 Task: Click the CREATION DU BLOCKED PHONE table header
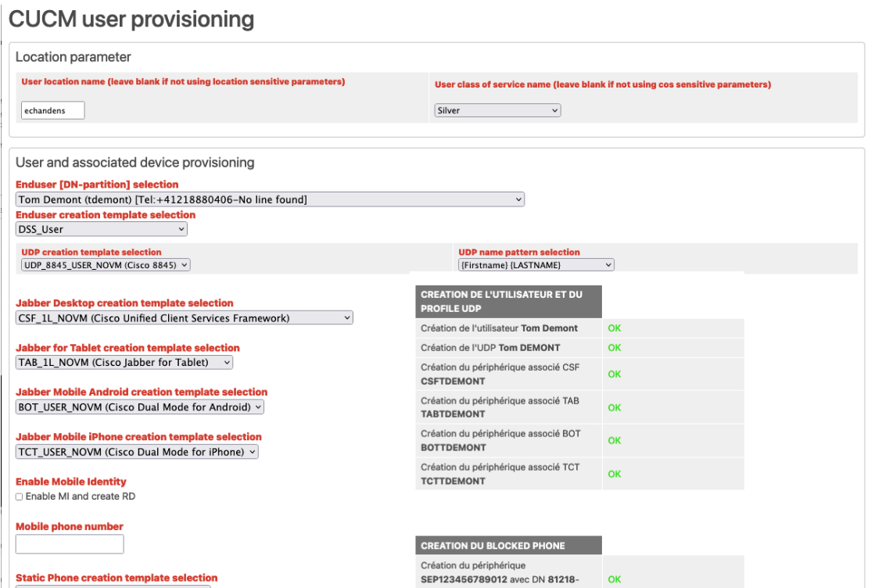508,545
